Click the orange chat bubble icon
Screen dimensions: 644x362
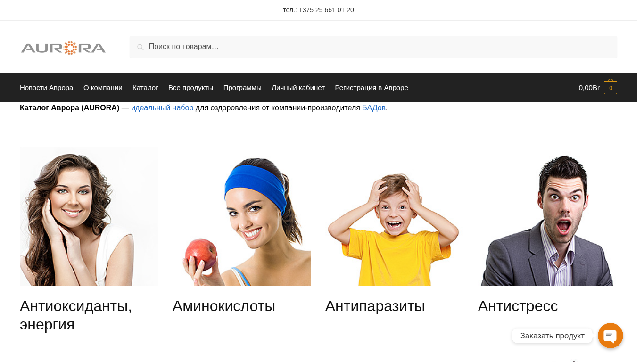point(610,336)
